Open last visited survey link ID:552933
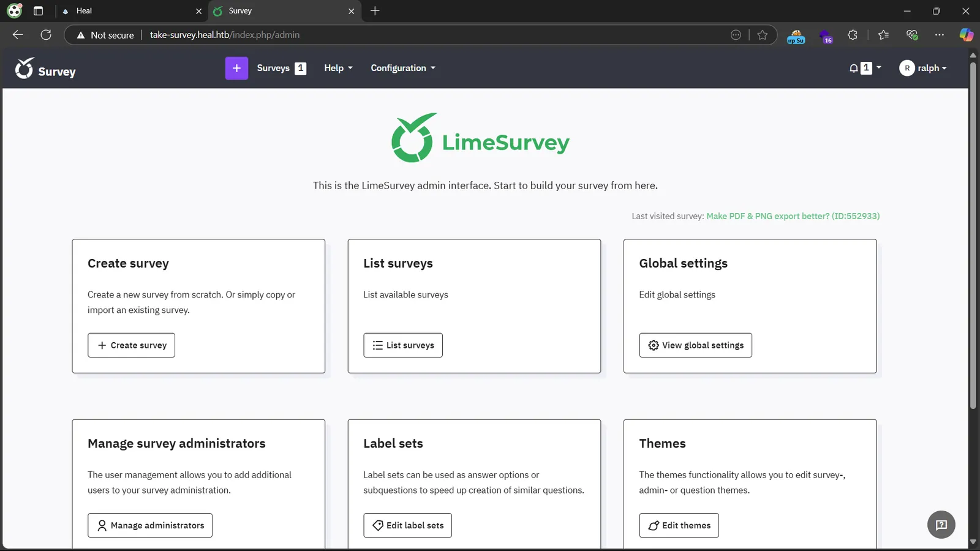Viewport: 980px width, 551px height. click(x=793, y=216)
